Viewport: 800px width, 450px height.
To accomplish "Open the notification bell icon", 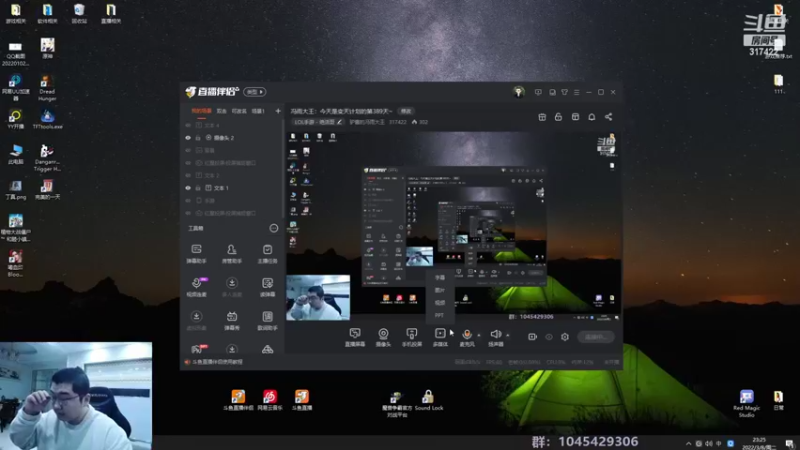I will coord(592,117).
